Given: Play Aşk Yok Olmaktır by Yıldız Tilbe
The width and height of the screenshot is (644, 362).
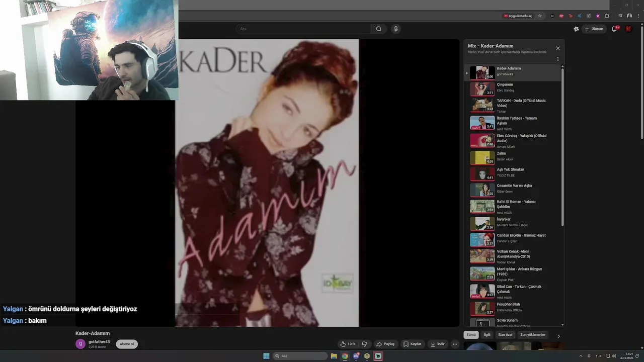Looking at the screenshot, I should (512, 174).
